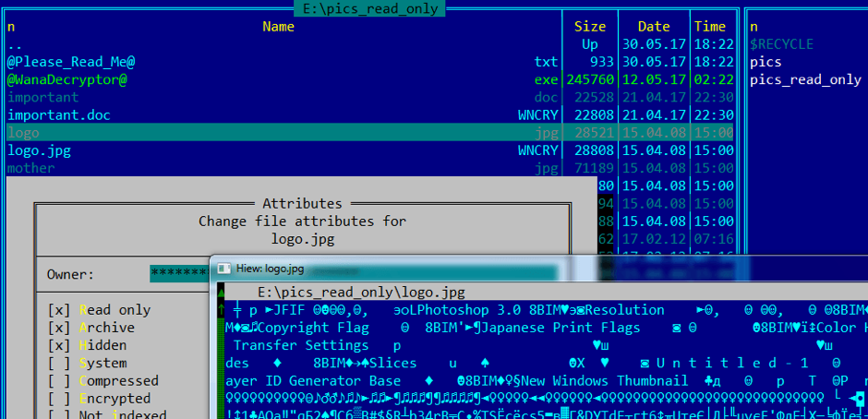Toggle the Archive attribute checkbox
This screenshot has width=868, height=419.
click(x=58, y=328)
